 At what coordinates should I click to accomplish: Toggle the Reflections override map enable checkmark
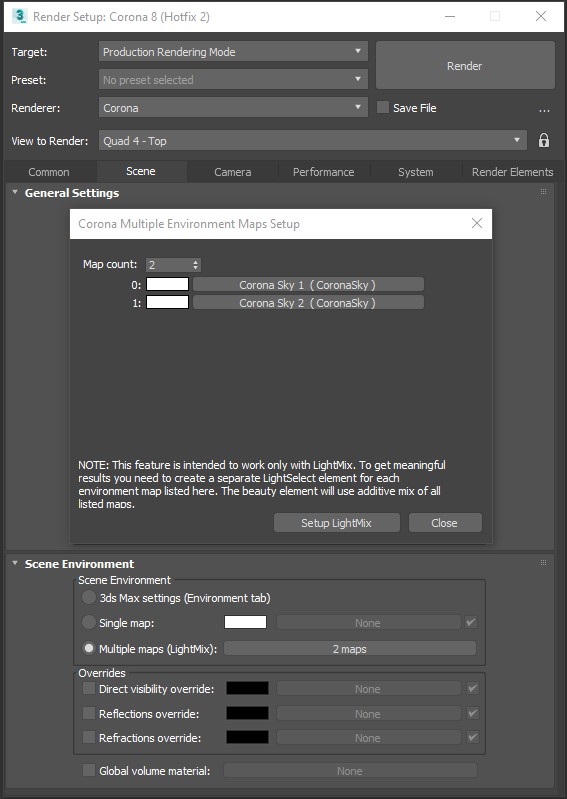pos(472,713)
